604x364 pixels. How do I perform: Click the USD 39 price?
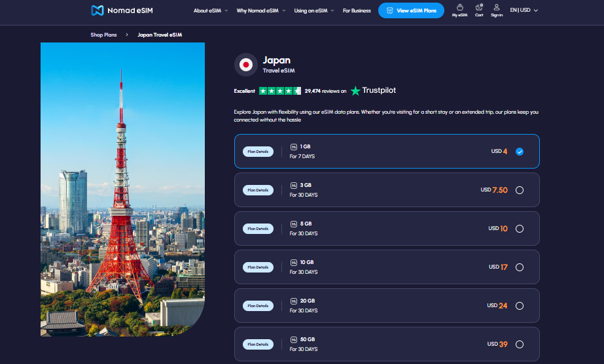[x=497, y=344]
